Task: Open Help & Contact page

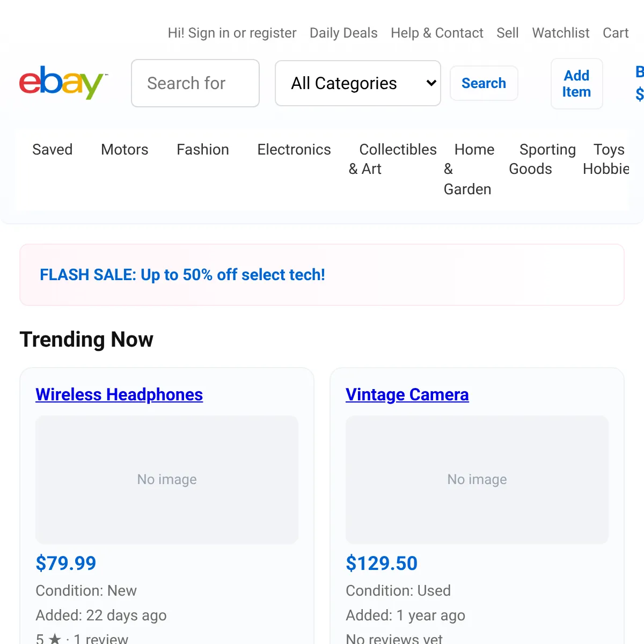Action: point(437,33)
